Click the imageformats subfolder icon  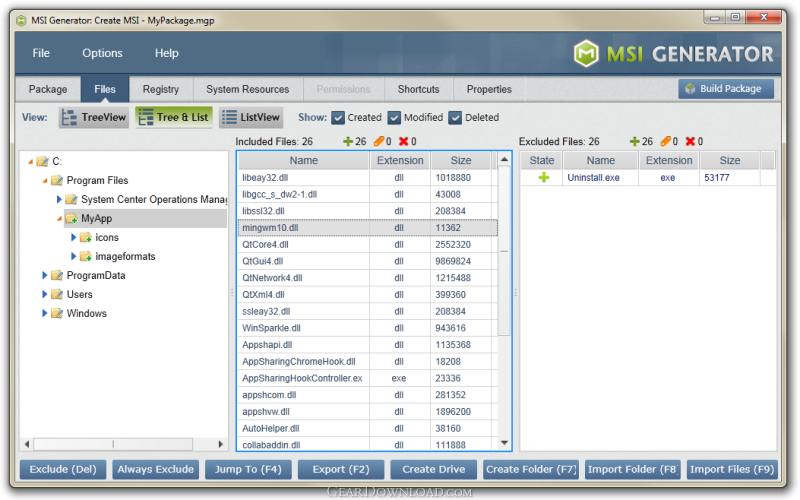click(86, 257)
